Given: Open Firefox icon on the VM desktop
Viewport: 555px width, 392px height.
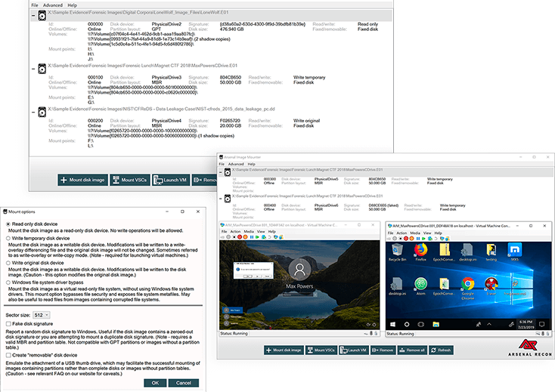Looking at the screenshot, I should pos(420,252).
